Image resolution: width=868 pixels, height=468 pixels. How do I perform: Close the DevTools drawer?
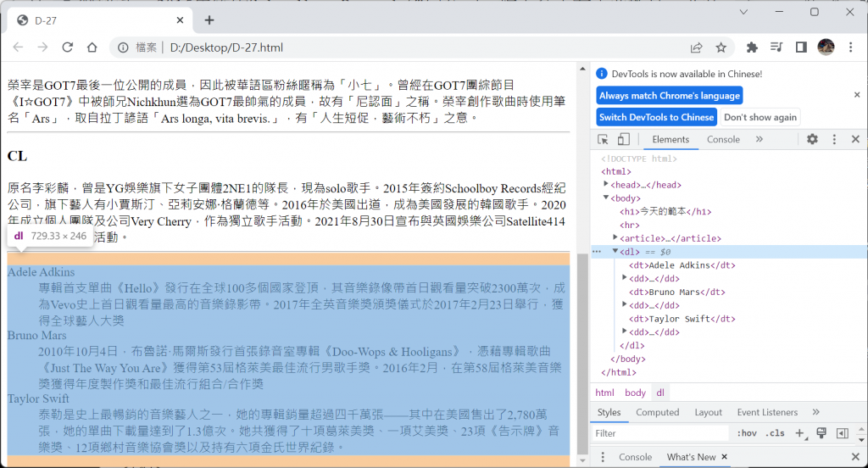tap(855, 457)
